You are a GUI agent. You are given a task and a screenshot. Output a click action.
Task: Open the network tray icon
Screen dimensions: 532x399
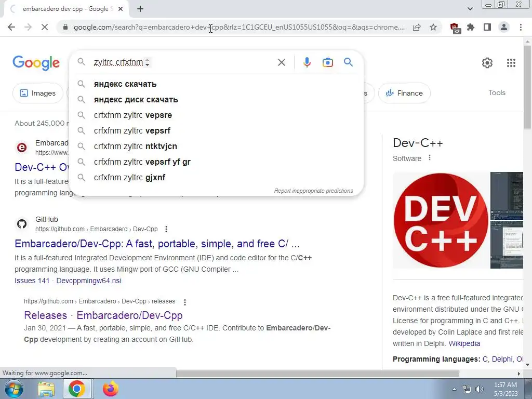467,389
